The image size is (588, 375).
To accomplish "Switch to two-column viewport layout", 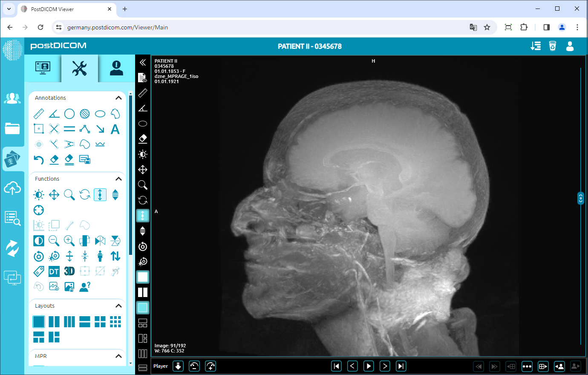I will (54, 322).
